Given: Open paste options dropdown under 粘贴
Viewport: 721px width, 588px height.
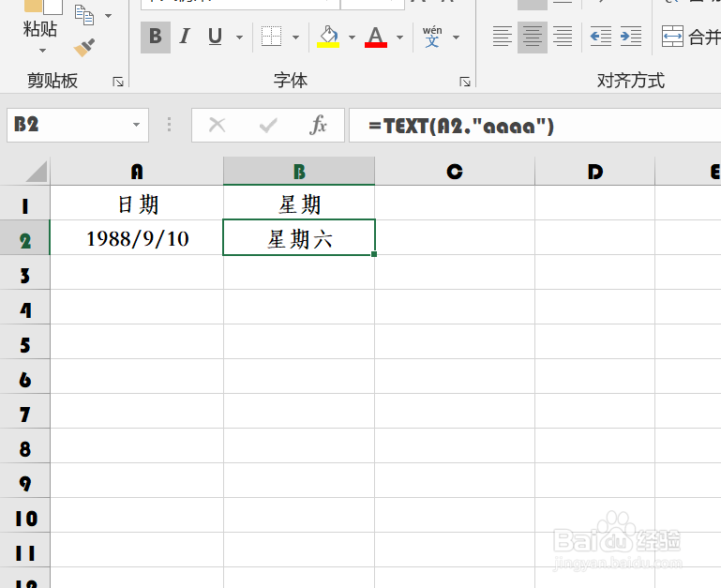Looking at the screenshot, I should [42, 50].
